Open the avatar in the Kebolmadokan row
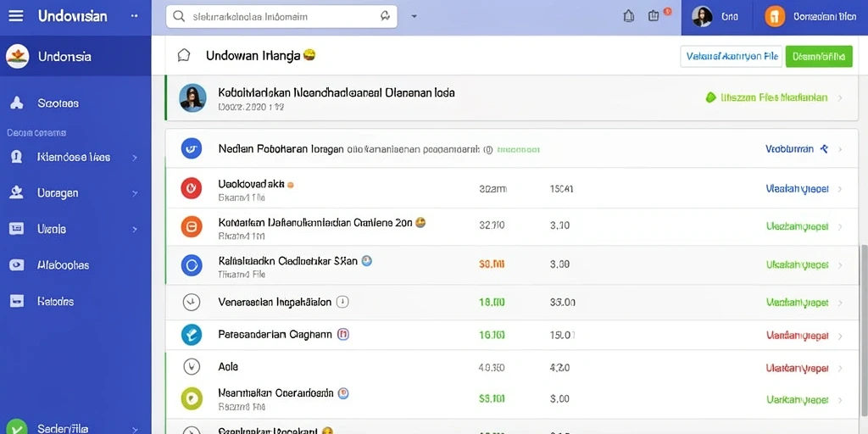Viewport: 868px width, 434px height. click(192, 98)
